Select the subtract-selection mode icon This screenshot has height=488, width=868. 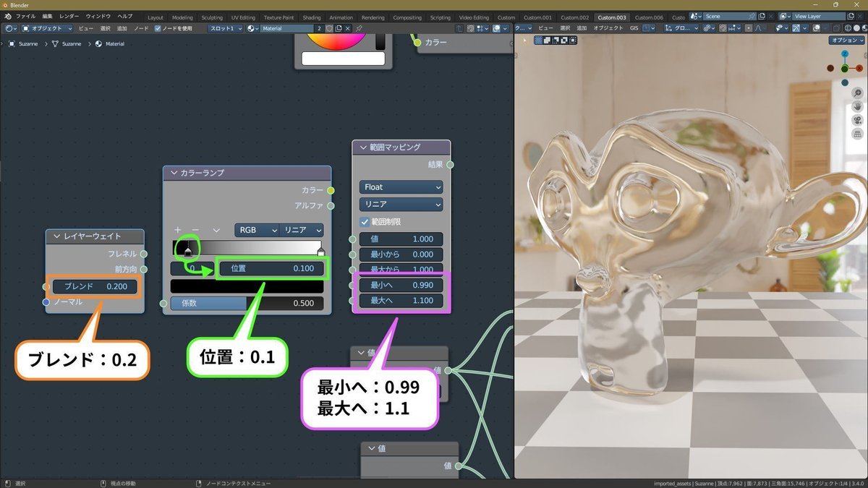click(x=555, y=40)
